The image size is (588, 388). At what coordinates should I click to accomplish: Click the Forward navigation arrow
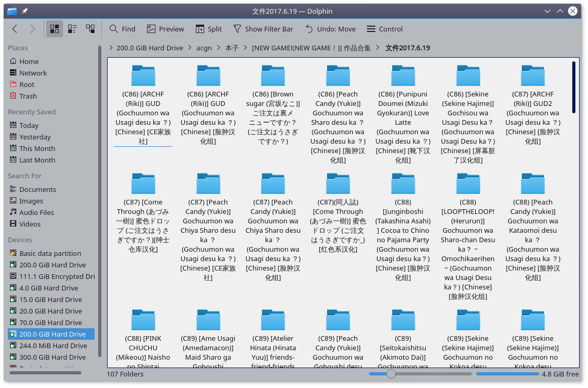33,29
